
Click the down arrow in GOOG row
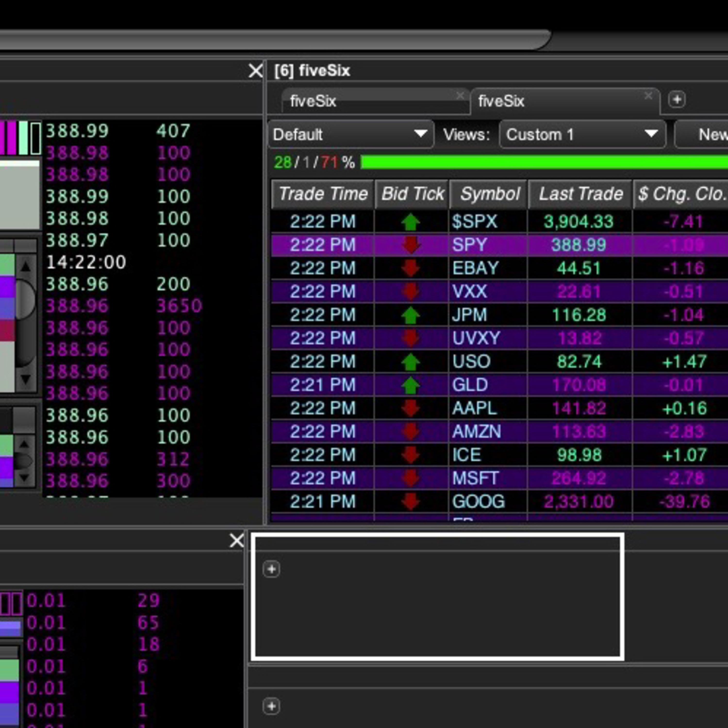[411, 502]
